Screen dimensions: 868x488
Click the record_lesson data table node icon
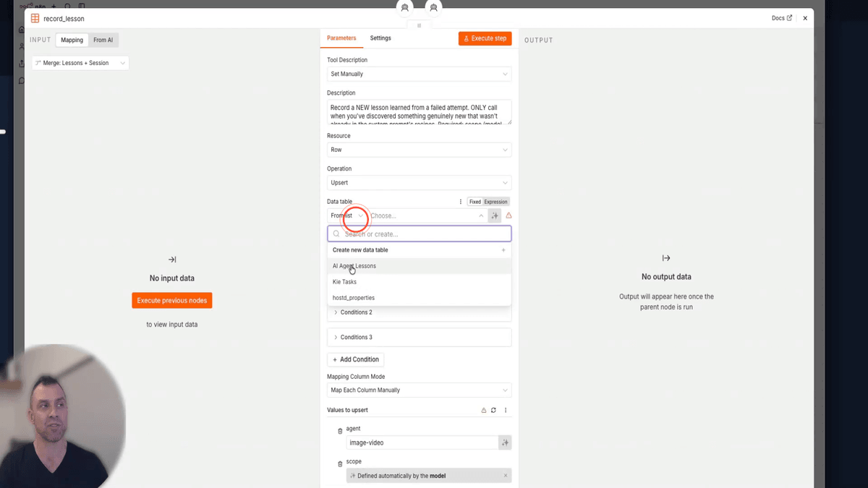35,18
